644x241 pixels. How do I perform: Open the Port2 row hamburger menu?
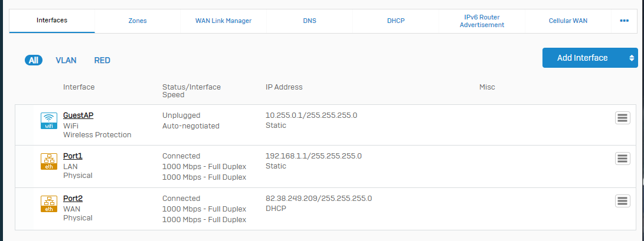point(622,201)
